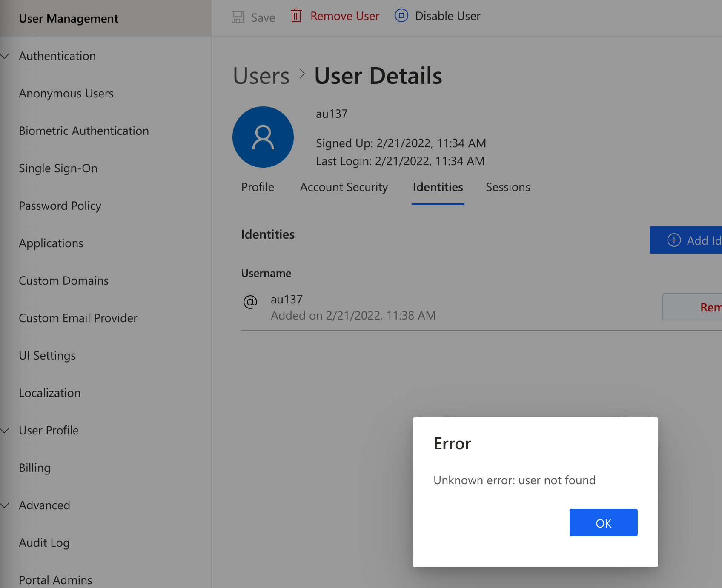The width and height of the screenshot is (722, 588).
Task: Open Custom Domains page
Action: pyautogui.click(x=64, y=280)
